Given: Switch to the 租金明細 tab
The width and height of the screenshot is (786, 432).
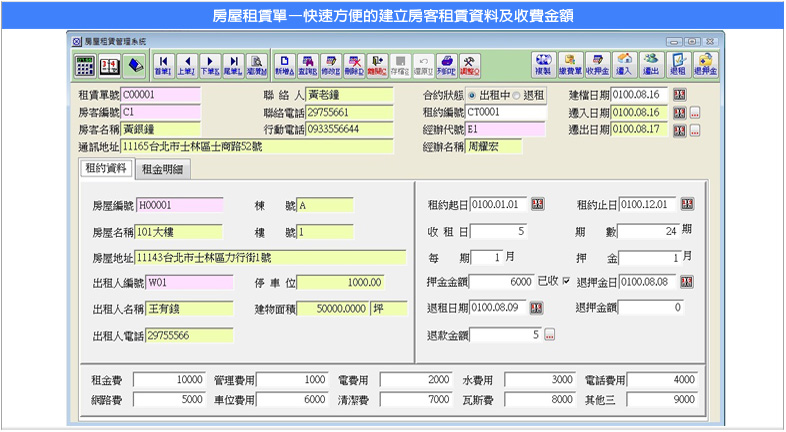Looking at the screenshot, I should 162,169.
